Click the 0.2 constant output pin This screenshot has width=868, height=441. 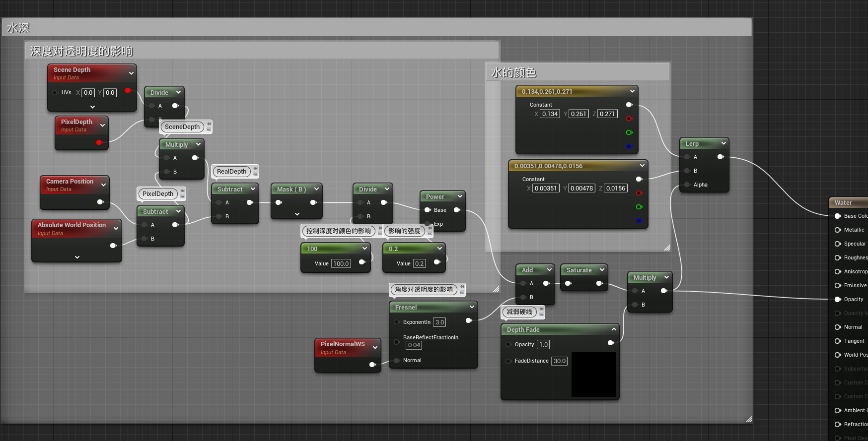click(437, 262)
